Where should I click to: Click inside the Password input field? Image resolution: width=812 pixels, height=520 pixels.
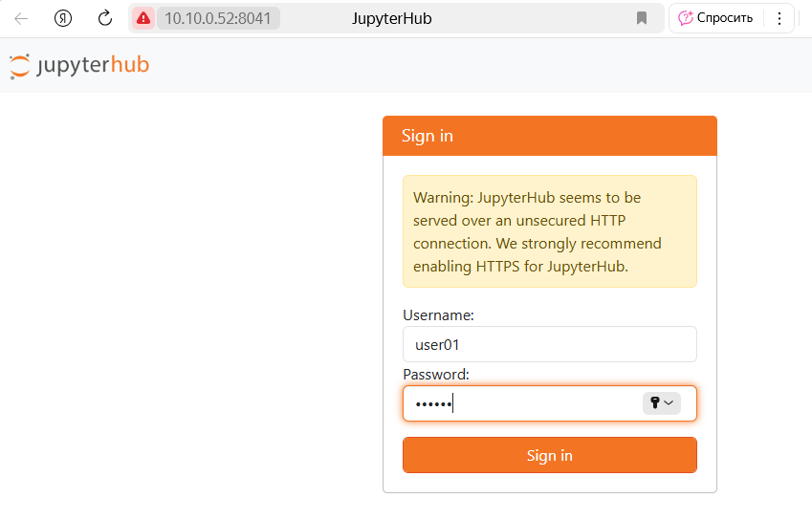(x=521, y=403)
